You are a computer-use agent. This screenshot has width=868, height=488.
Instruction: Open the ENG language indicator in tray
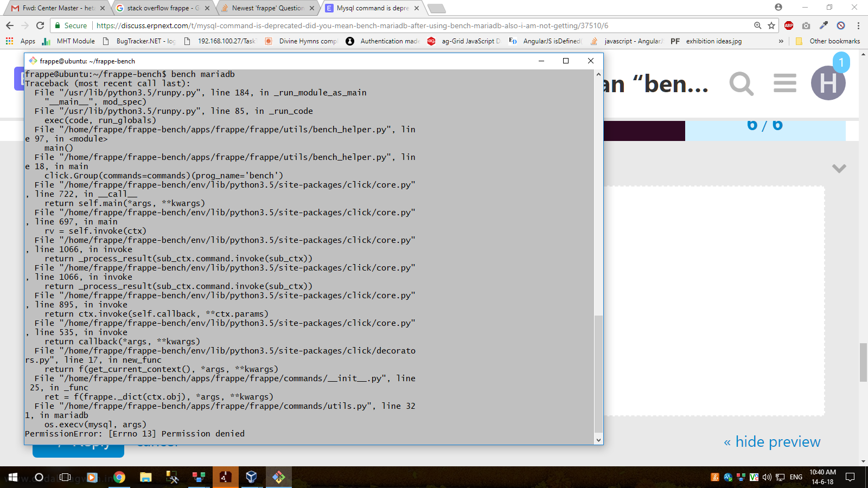coord(796,477)
